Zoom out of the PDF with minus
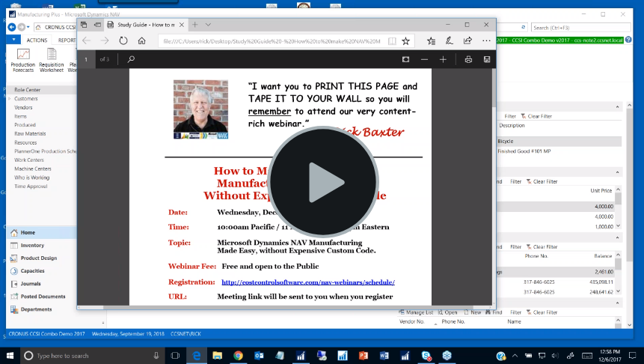This screenshot has height=364, width=644. pos(424,59)
